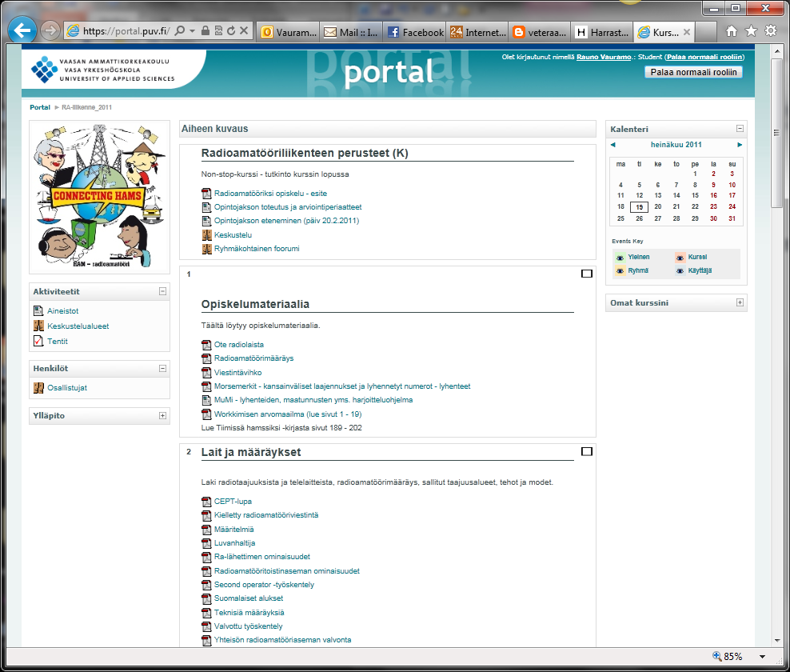The height and width of the screenshot is (672, 790).
Task: Click the document icon beside Opintojakson toteutus
Action: 206,207
